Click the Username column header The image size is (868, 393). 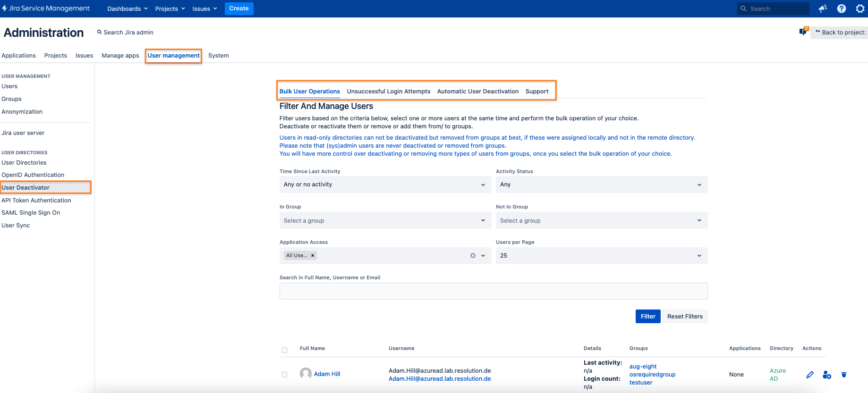(x=401, y=349)
